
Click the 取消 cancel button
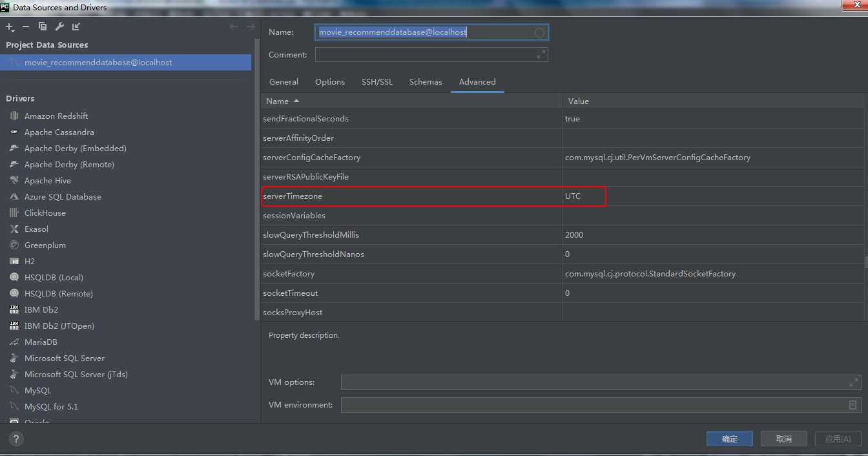[784, 439]
